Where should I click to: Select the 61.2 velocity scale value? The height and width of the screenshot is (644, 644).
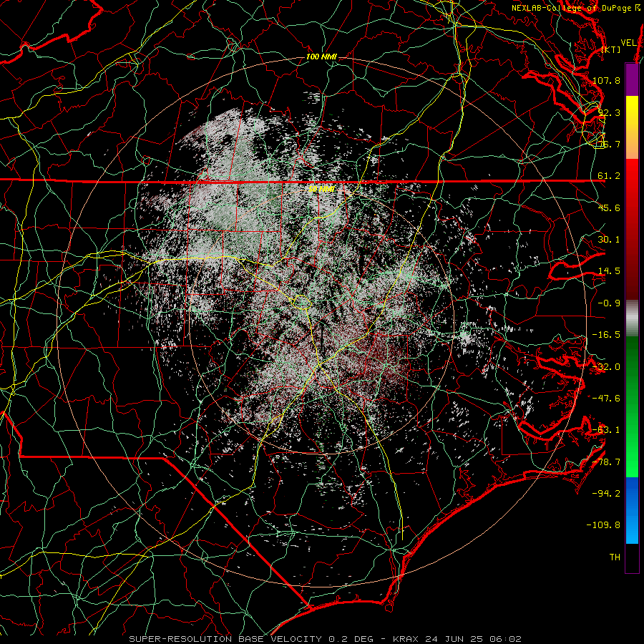[x=609, y=176]
